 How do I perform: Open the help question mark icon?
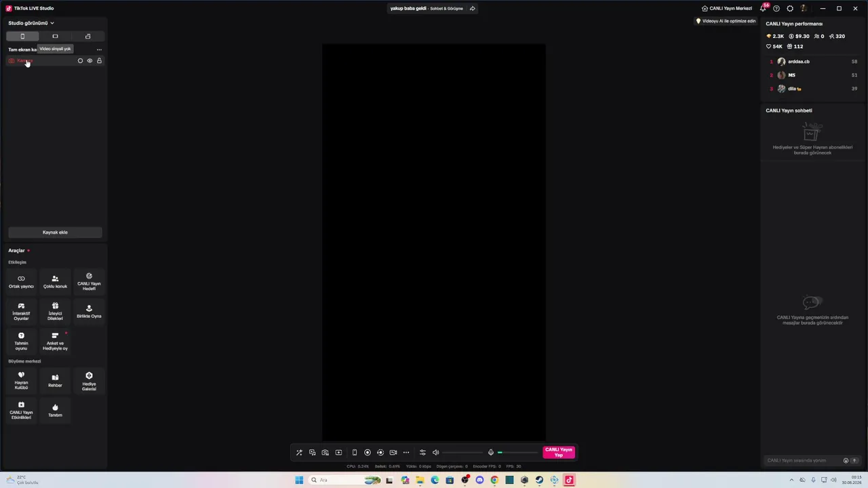click(x=776, y=8)
